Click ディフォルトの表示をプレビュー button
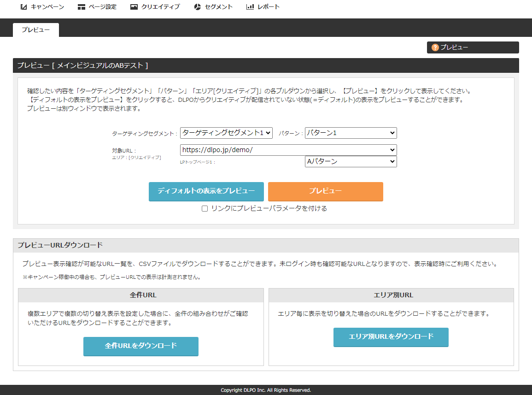Screen dimensions: 532x395 pyautogui.click(x=206, y=191)
